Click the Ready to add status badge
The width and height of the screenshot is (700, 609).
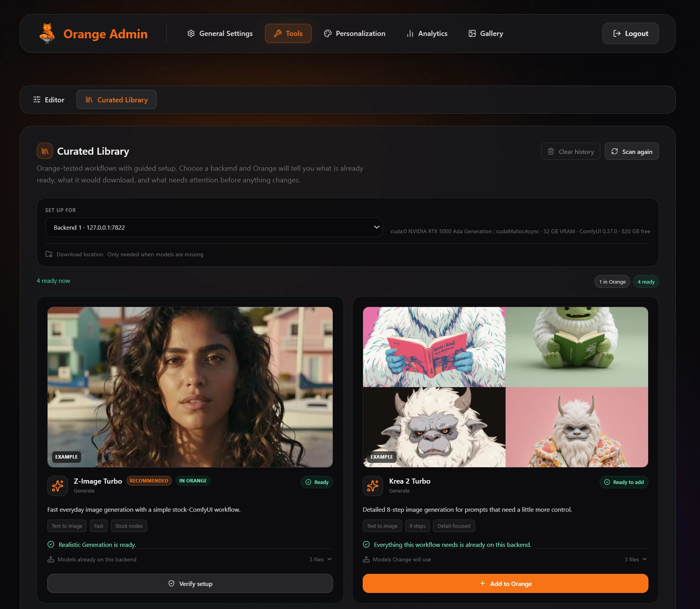(624, 482)
